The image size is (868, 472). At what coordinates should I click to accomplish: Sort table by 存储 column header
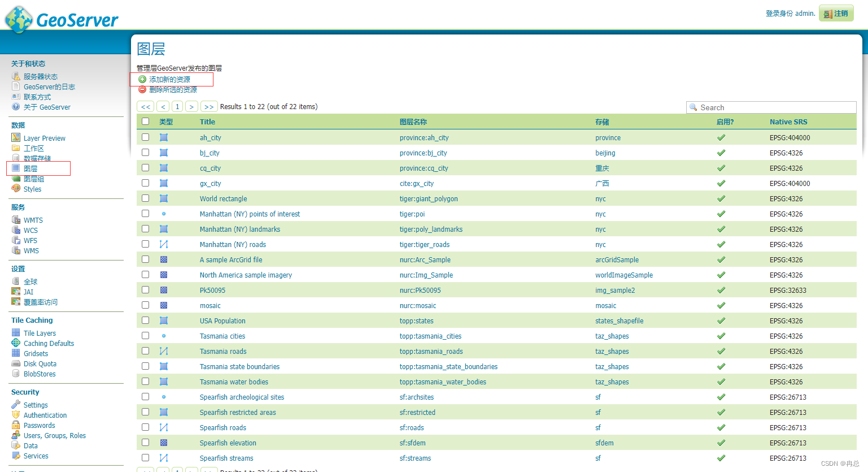(x=602, y=122)
